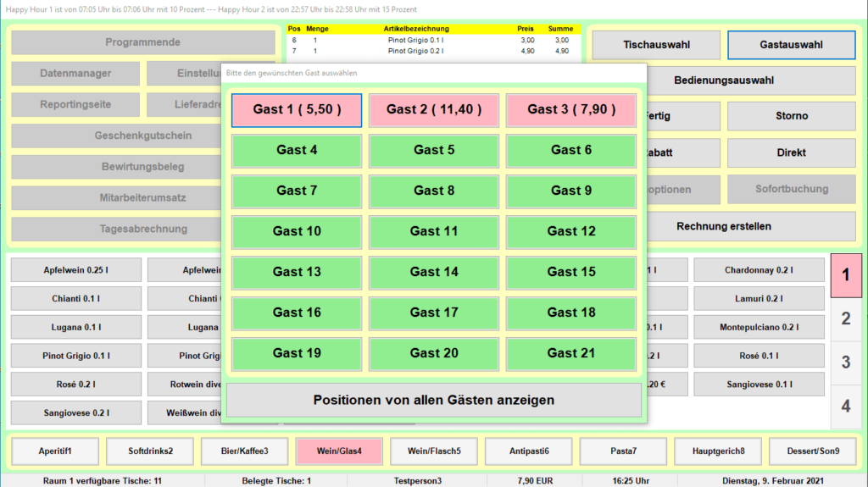
Task: Click the Gastauswahl button
Action: pos(791,45)
